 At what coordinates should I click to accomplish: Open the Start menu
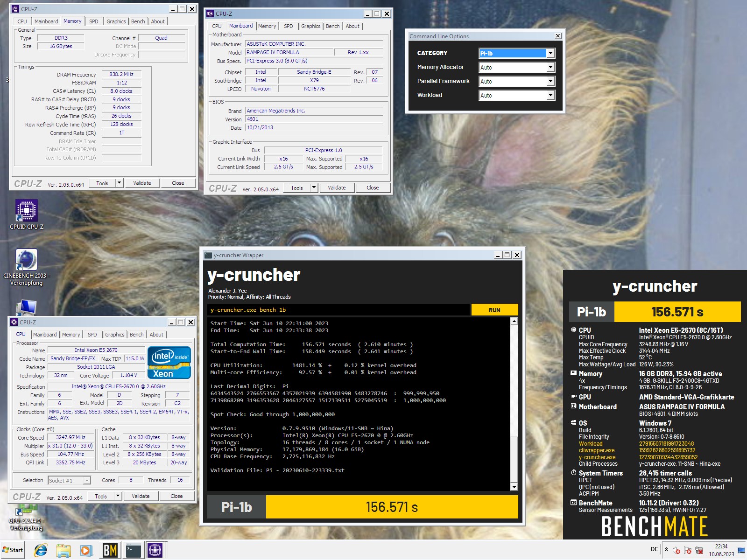click(13, 550)
